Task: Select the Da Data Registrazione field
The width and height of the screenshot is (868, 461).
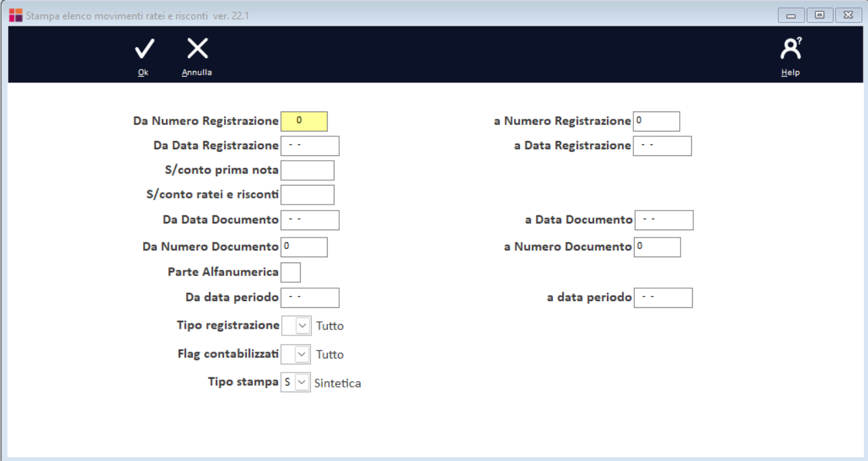Action: click(310, 146)
